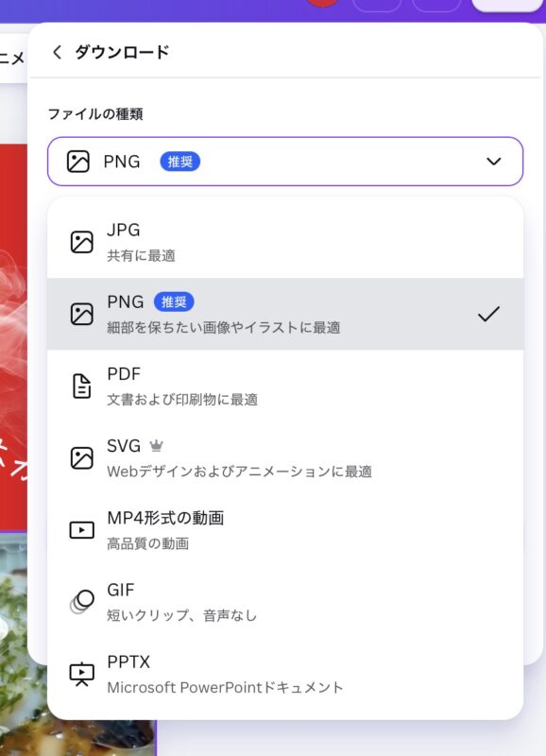This screenshot has height=756, width=546.
Task: Click text 文書および印刷物に最適
Action: pos(182,400)
